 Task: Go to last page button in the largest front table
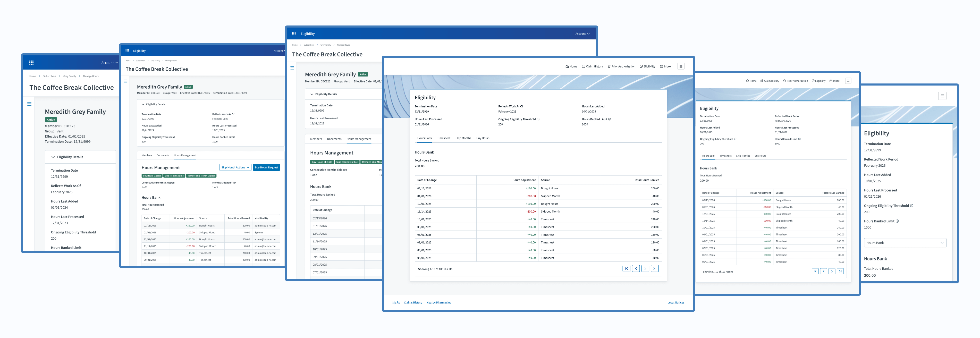[x=654, y=269]
